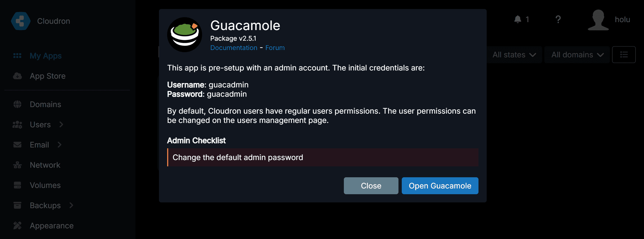Open the All domains dropdown
The width and height of the screenshot is (644, 239).
[x=577, y=55]
